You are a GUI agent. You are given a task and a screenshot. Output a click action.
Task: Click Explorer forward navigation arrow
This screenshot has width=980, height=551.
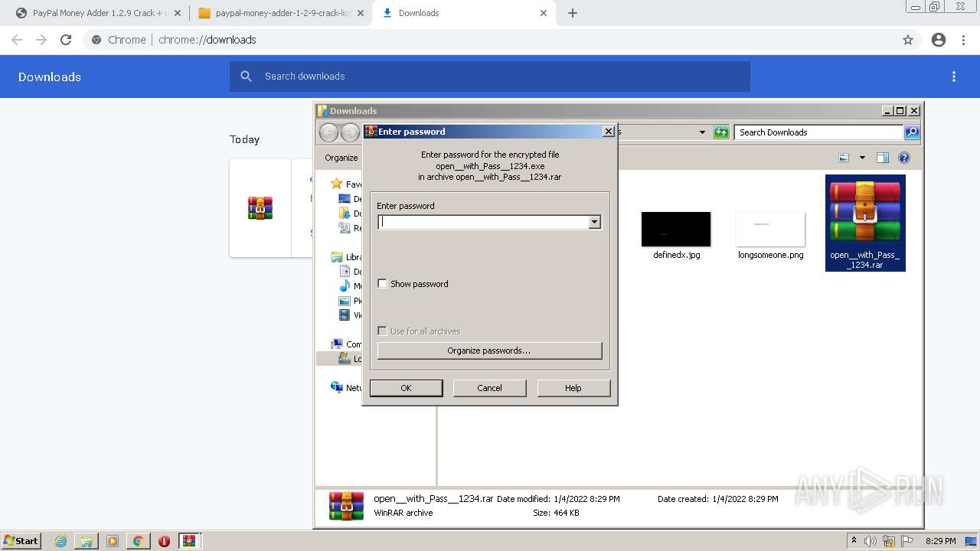click(x=350, y=132)
